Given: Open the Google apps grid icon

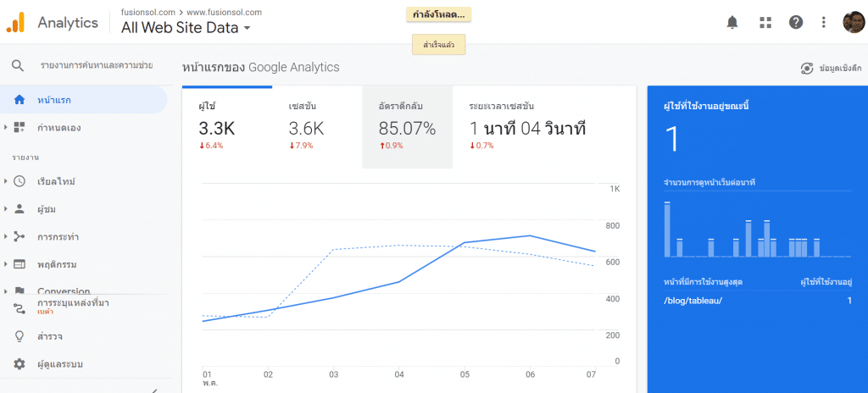Looking at the screenshot, I should pos(765,22).
